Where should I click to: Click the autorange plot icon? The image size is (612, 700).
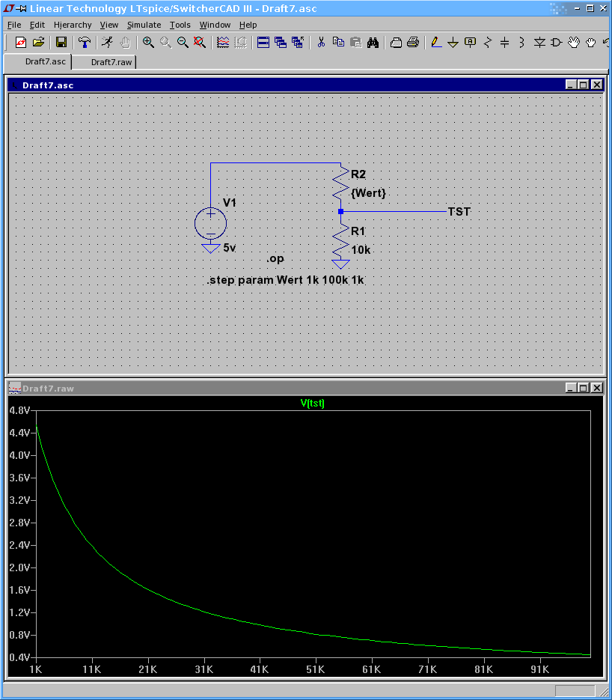[240, 43]
